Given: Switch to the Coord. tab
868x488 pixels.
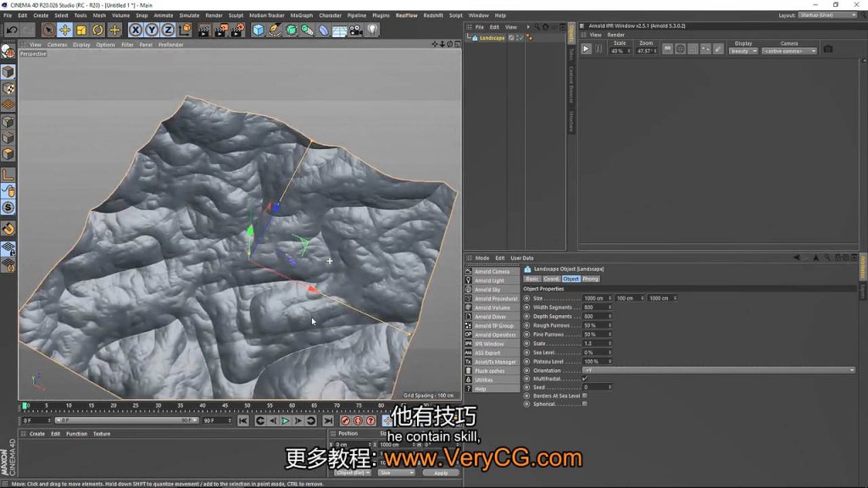Looking at the screenshot, I should click(x=551, y=279).
